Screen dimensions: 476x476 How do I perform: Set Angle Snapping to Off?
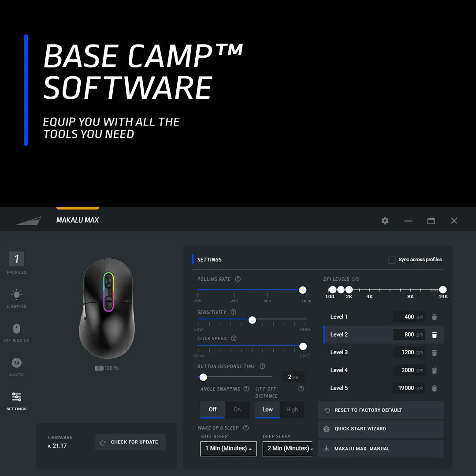pos(212,409)
